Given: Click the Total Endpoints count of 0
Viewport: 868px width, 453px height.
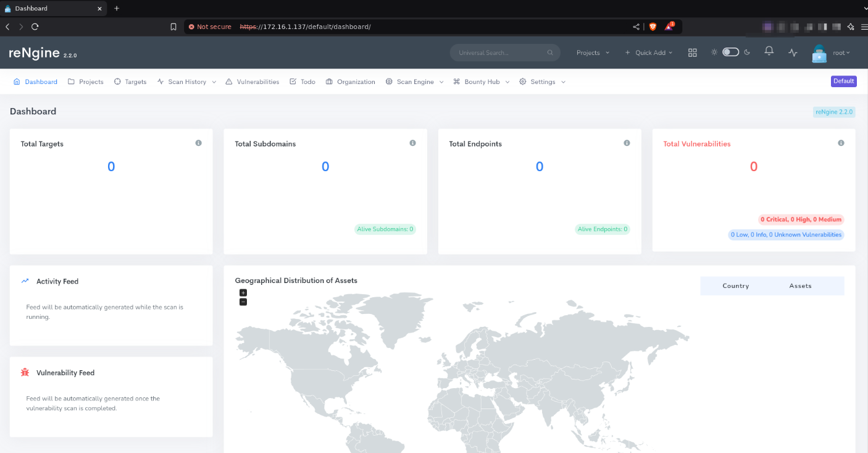Looking at the screenshot, I should point(540,166).
